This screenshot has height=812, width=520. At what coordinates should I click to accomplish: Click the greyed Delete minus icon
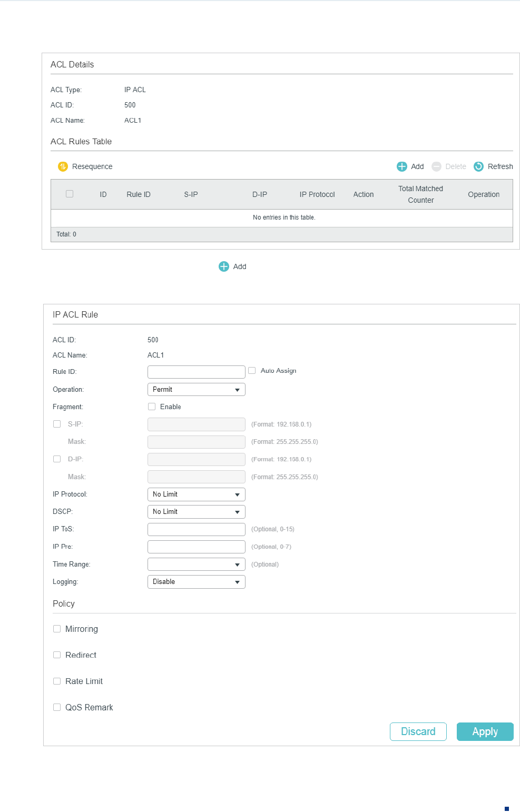[436, 166]
